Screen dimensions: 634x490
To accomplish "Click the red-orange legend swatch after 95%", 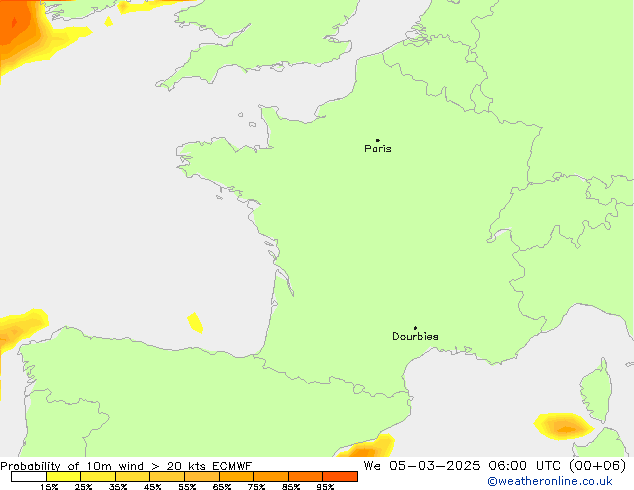I will point(340,477).
